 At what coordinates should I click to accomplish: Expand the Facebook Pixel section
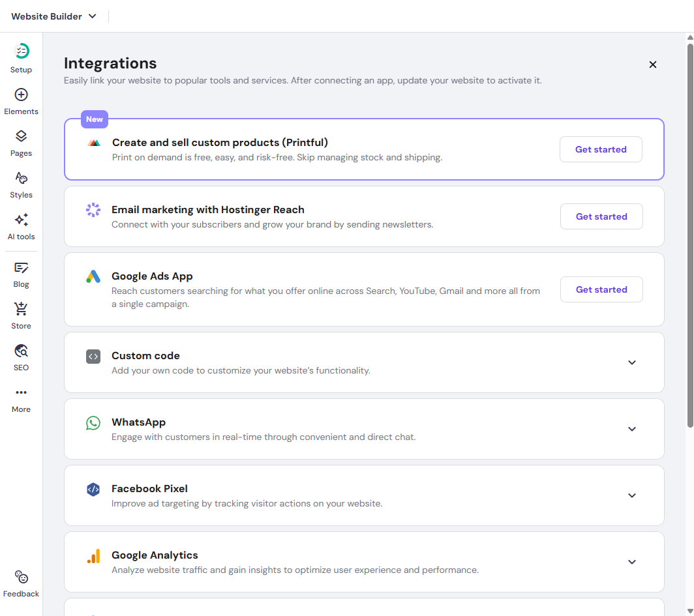tap(631, 495)
